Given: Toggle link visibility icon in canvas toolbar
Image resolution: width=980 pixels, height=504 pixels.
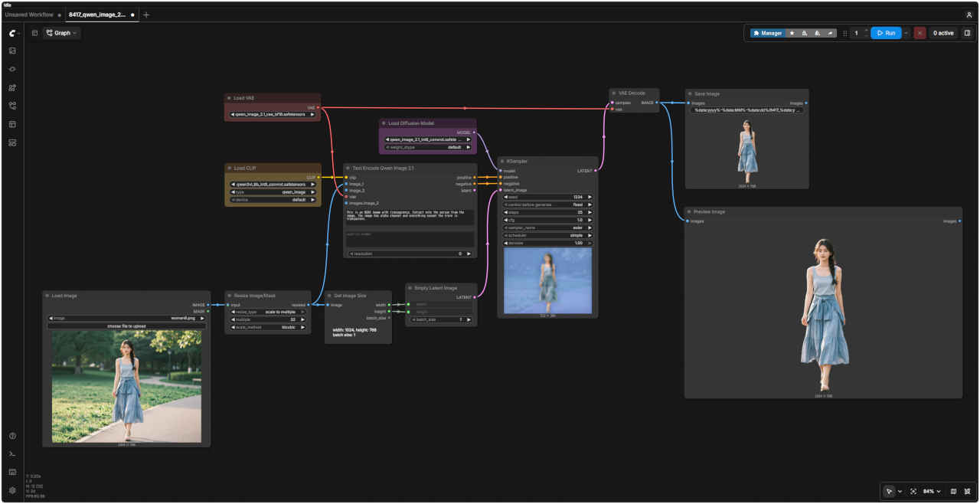Looking at the screenshot, I should 967,491.
